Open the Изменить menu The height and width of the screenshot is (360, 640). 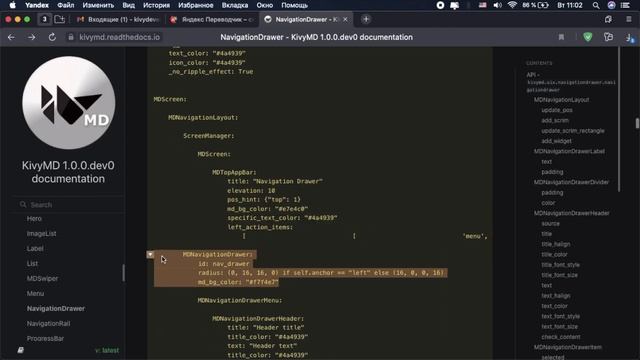coord(98,5)
